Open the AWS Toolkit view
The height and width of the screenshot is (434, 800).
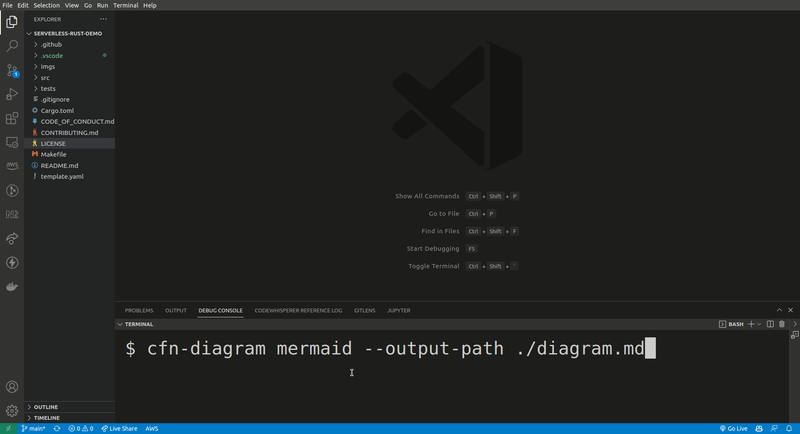point(12,166)
